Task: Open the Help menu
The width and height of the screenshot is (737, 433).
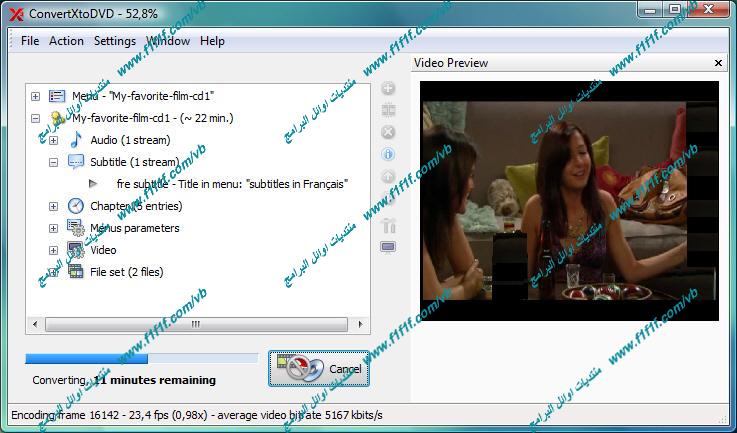Action: 212,41
